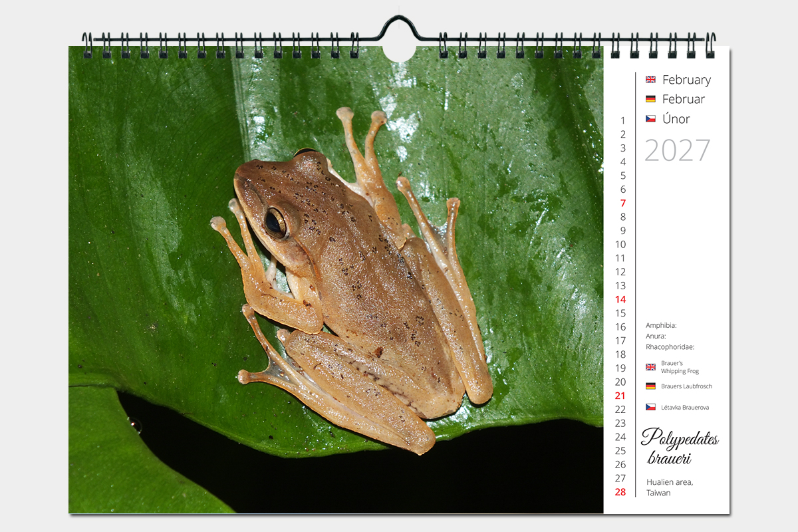Viewport: 798px width, 532px height.
Task: Click the German flag beside Februar
Action: point(650,99)
